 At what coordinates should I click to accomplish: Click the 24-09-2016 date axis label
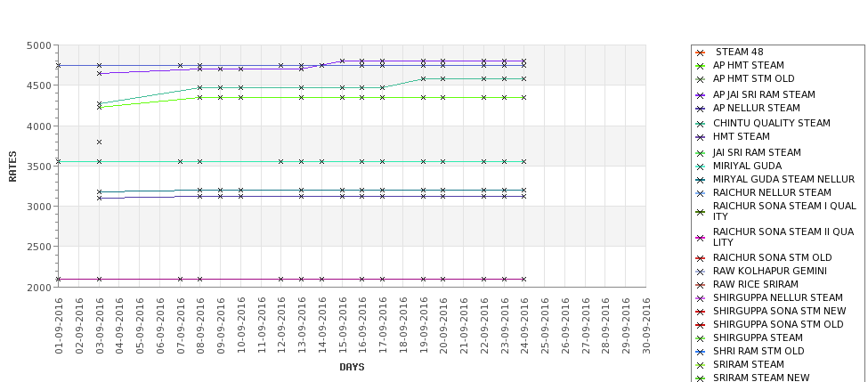coord(524,326)
